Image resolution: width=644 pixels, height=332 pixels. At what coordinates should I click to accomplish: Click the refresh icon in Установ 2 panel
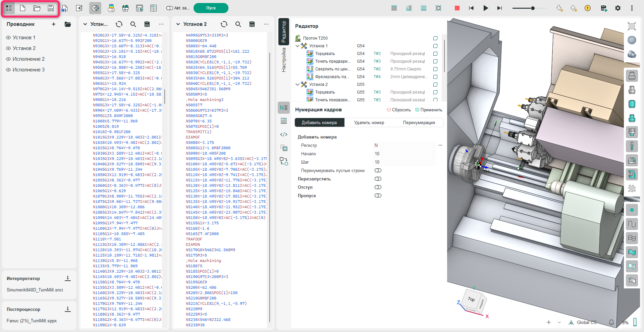[224, 24]
